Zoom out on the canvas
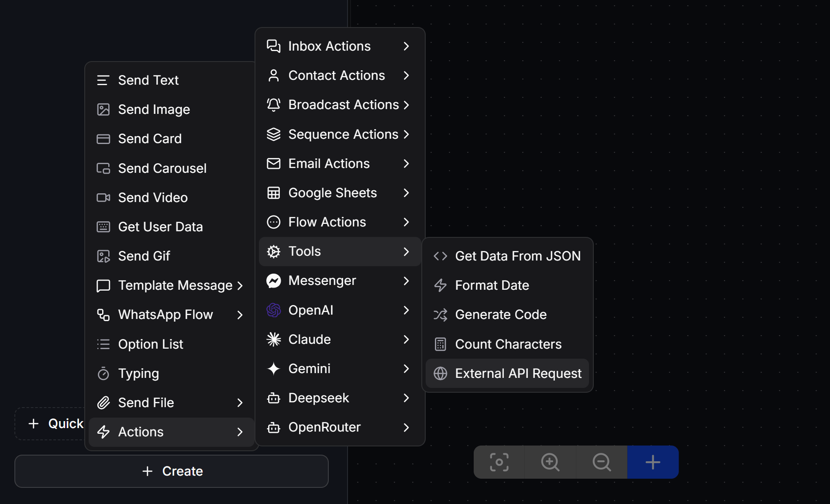This screenshot has width=830, height=504. (602, 462)
